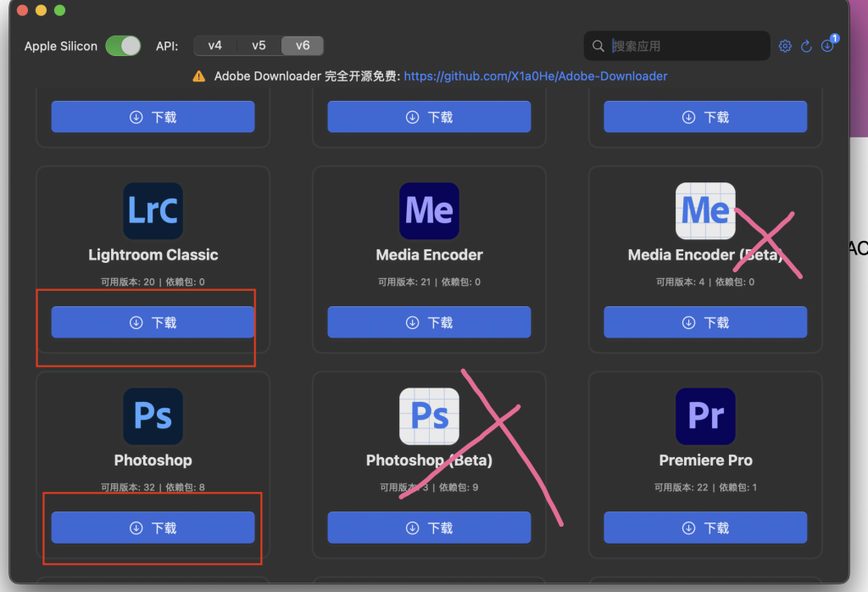Download Lightroom Classic
868x592 pixels.
click(x=153, y=322)
